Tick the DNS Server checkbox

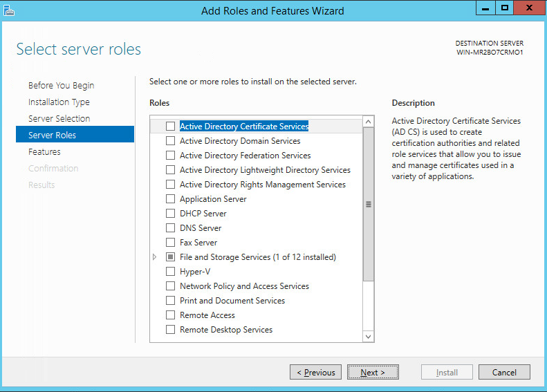click(x=171, y=228)
